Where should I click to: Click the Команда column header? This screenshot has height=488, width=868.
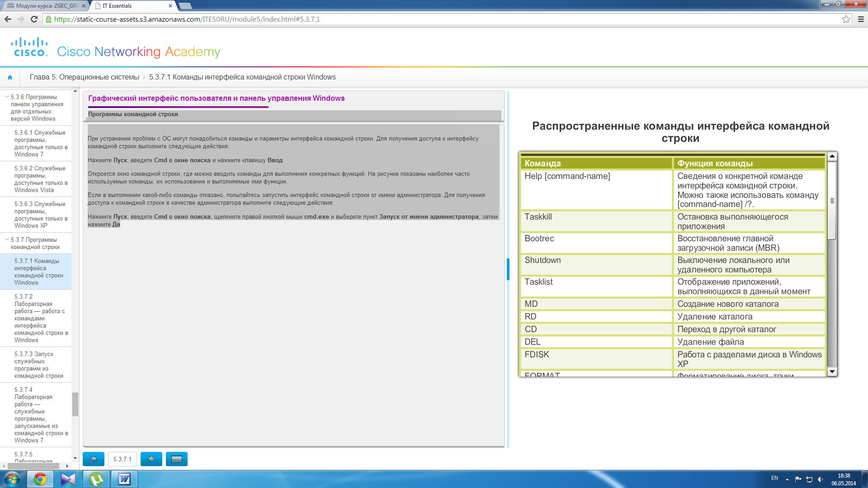click(x=596, y=164)
